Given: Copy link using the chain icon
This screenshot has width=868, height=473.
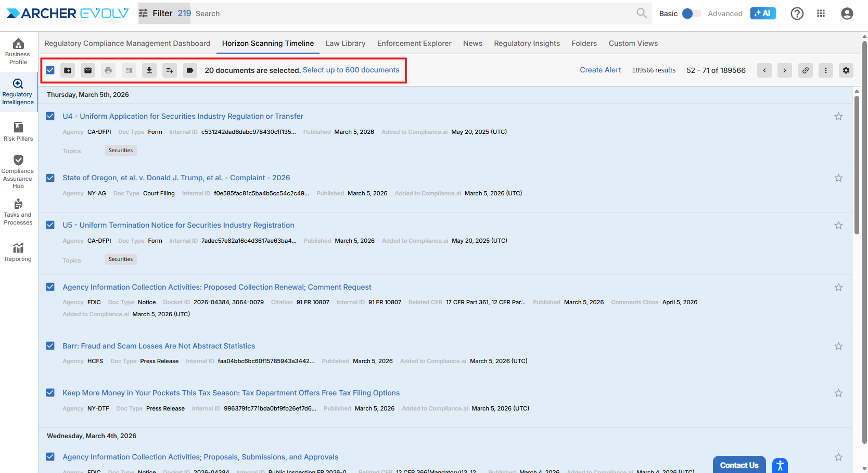Looking at the screenshot, I should click(805, 70).
